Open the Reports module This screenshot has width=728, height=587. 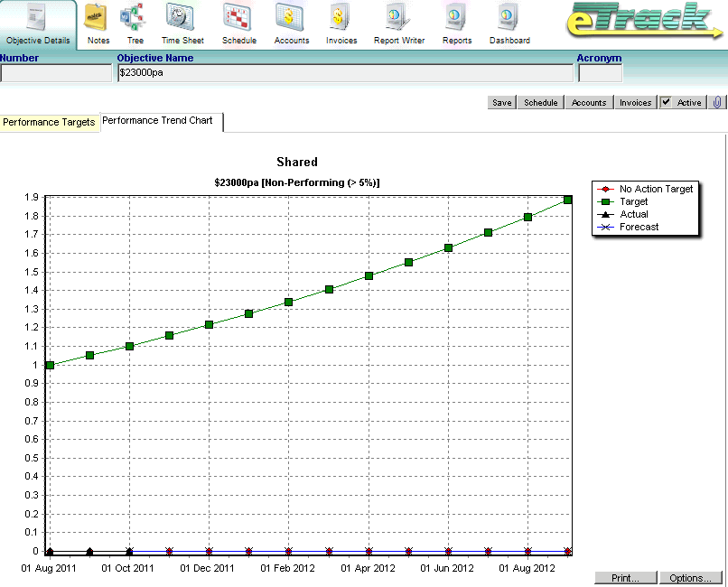456,23
